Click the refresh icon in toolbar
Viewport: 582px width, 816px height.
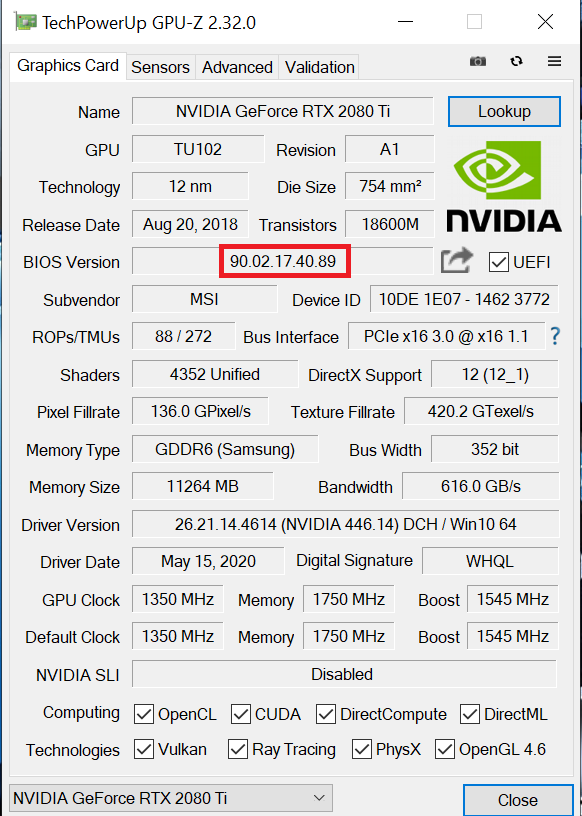click(516, 61)
